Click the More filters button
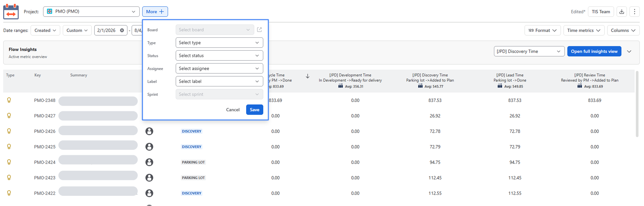644x206 pixels. tap(155, 12)
